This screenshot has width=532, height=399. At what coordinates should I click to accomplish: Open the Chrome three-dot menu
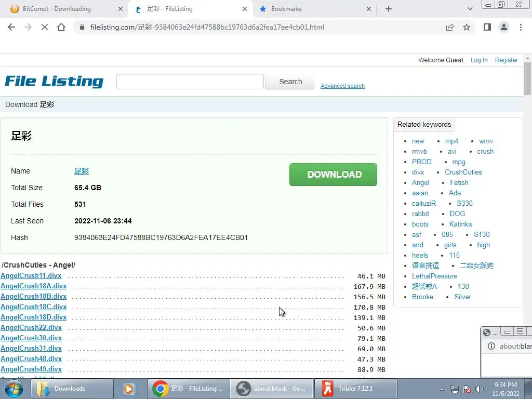point(521,27)
